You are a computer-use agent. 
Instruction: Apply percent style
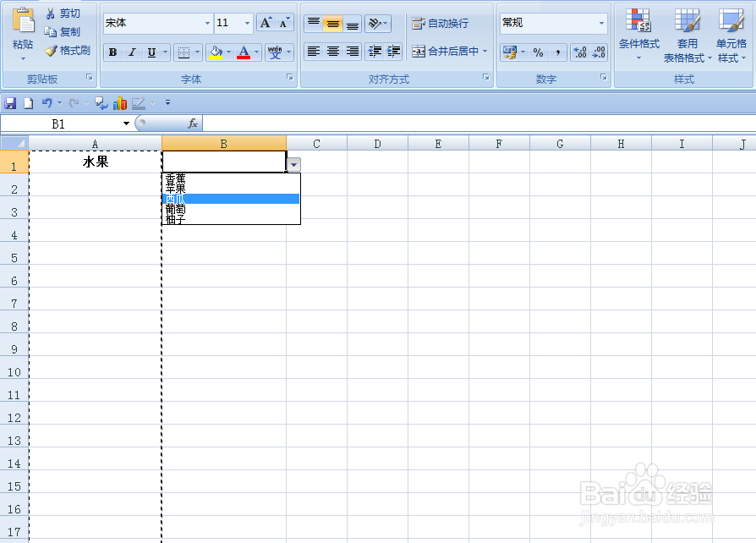538,52
